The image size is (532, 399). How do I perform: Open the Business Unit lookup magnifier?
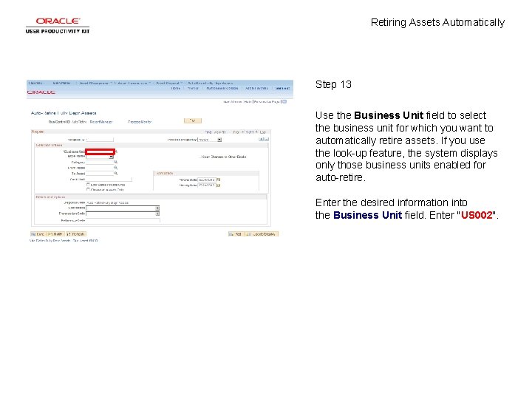[116, 151]
